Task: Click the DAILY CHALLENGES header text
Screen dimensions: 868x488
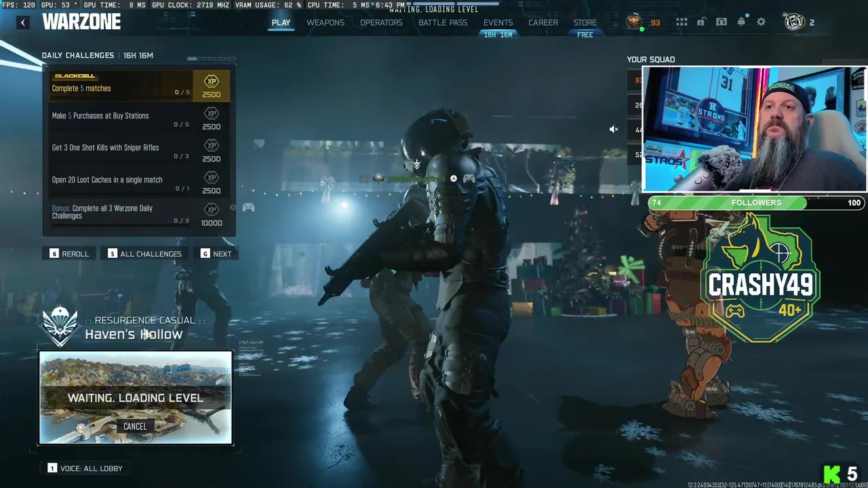Action: [x=78, y=56]
